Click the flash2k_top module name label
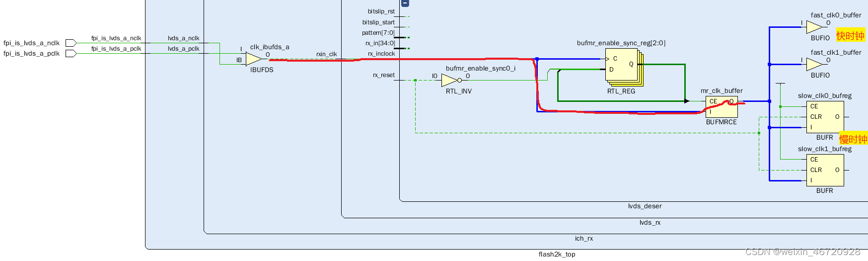The height and width of the screenshot is (261, 868). coord(557,254)
